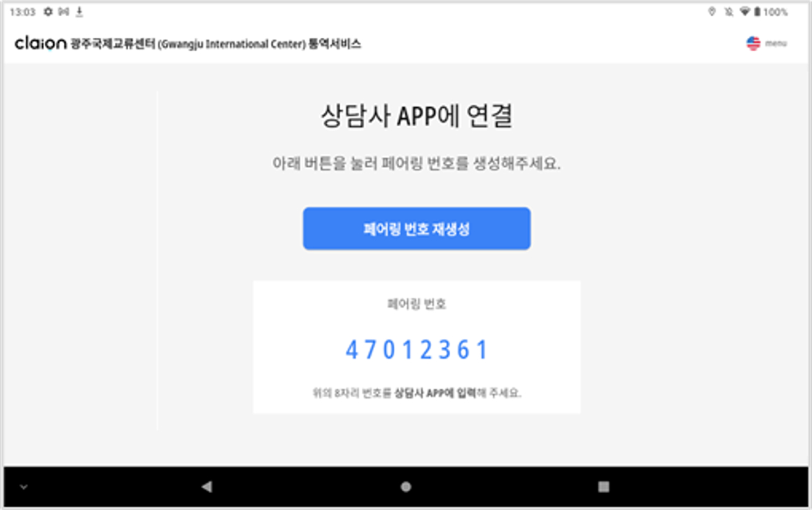Tap the Android home circle button

[406, 486]
